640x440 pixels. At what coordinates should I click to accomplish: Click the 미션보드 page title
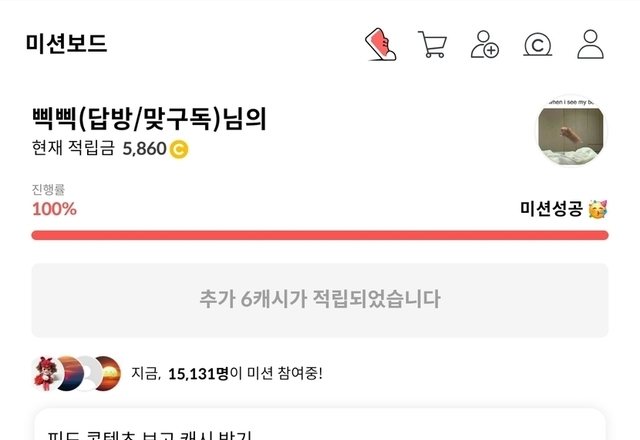click(67, 44)
